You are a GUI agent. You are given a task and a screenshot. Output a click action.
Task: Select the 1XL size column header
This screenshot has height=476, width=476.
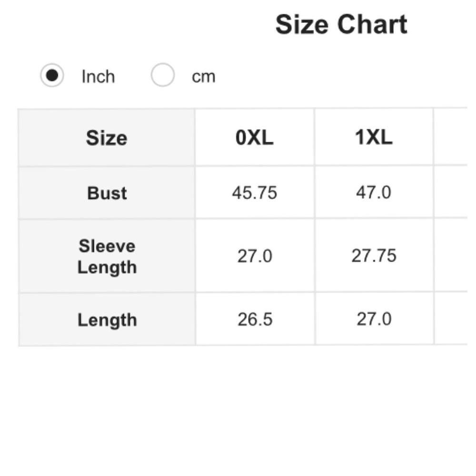(374, 138)
